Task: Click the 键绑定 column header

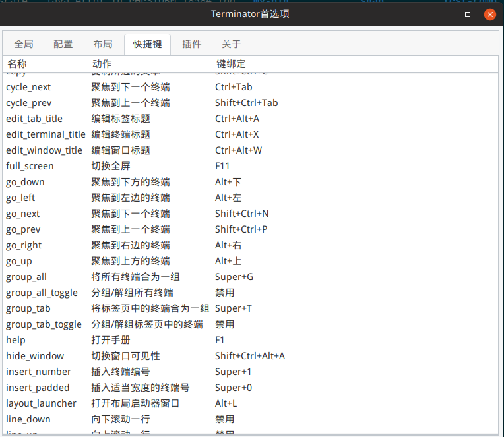Action: [355, 64]
